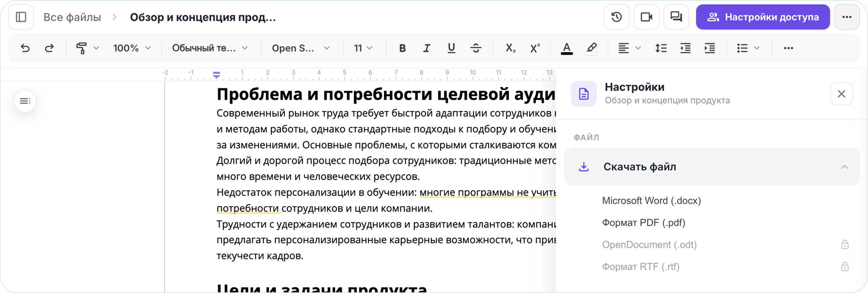This screenshot has height=293, width=868.
Task: Click the line ending текучести кадров
Action: click(x=260, y=256)
